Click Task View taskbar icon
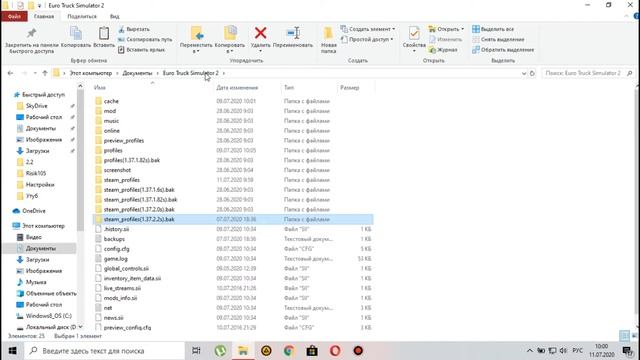Screen dimensions: 640x360 (196, 351)
